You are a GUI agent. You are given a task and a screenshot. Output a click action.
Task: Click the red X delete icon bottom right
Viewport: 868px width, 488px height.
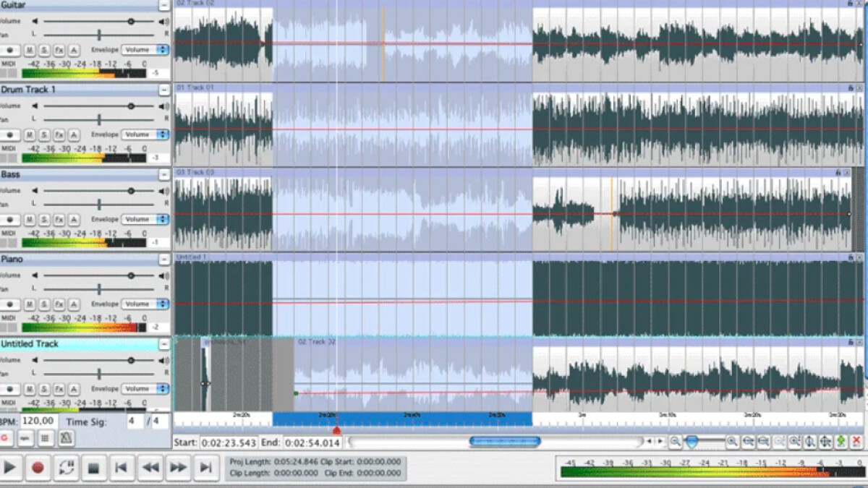857,440
